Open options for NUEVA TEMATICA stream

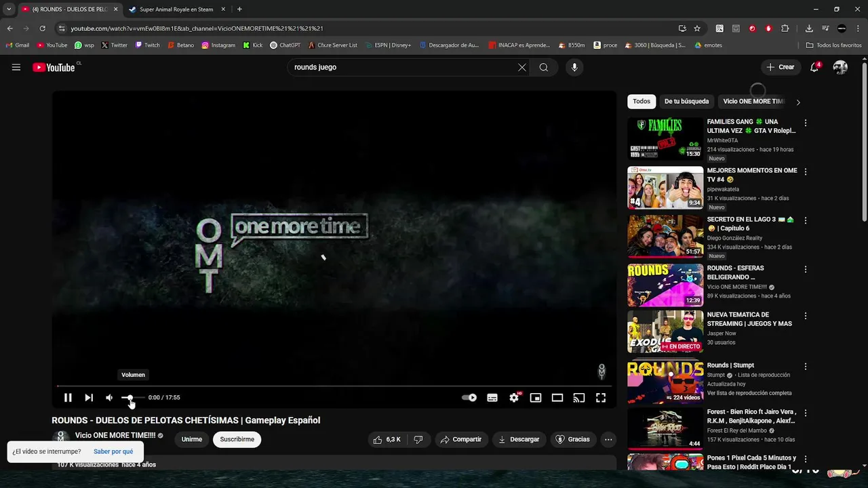coord(806,316)
